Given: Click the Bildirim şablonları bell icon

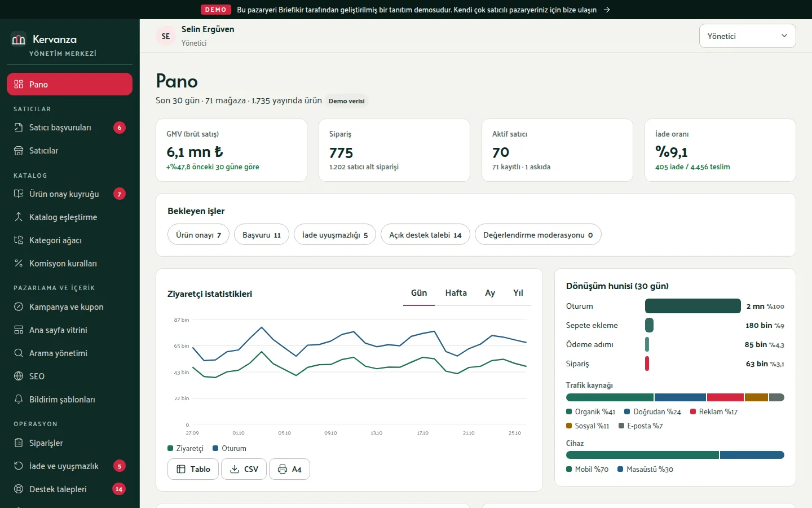Looking at the screenshot, I should [x=19, y=399].
